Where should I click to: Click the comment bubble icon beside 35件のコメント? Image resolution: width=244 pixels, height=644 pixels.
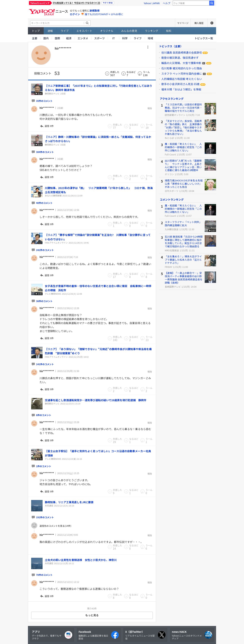point(33,101)
